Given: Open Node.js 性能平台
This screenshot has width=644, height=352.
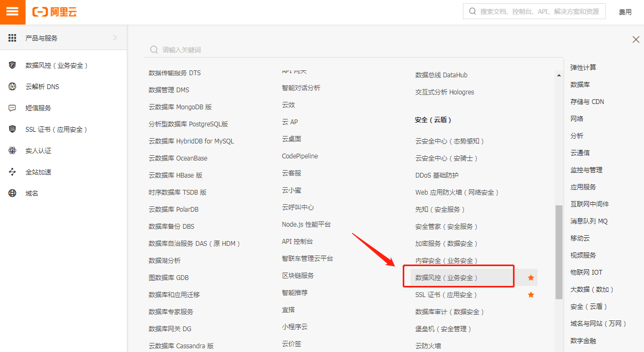Looking at the screenshot, I should 306,224.
